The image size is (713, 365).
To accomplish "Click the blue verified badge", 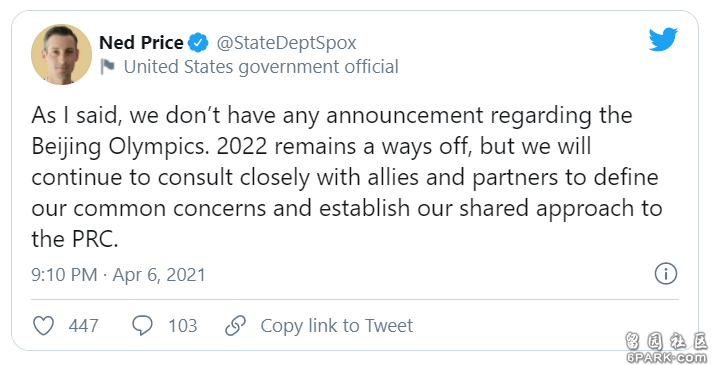I will [x=198, y=43].
